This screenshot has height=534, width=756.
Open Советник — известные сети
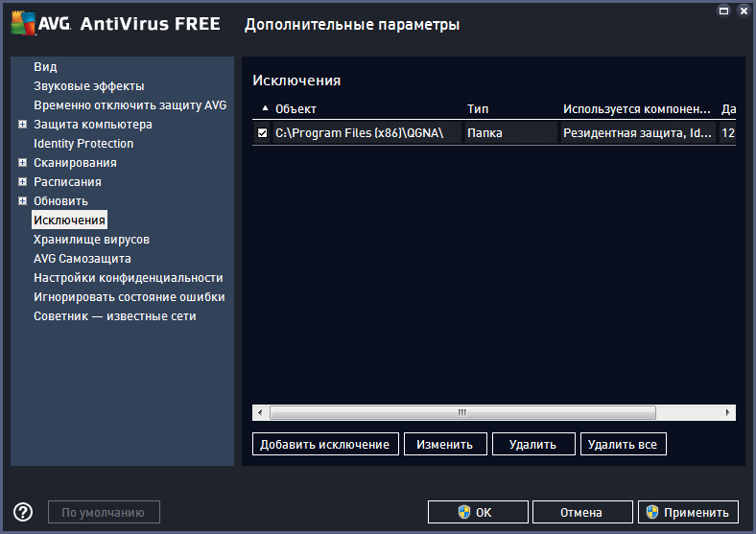[115, 316]
